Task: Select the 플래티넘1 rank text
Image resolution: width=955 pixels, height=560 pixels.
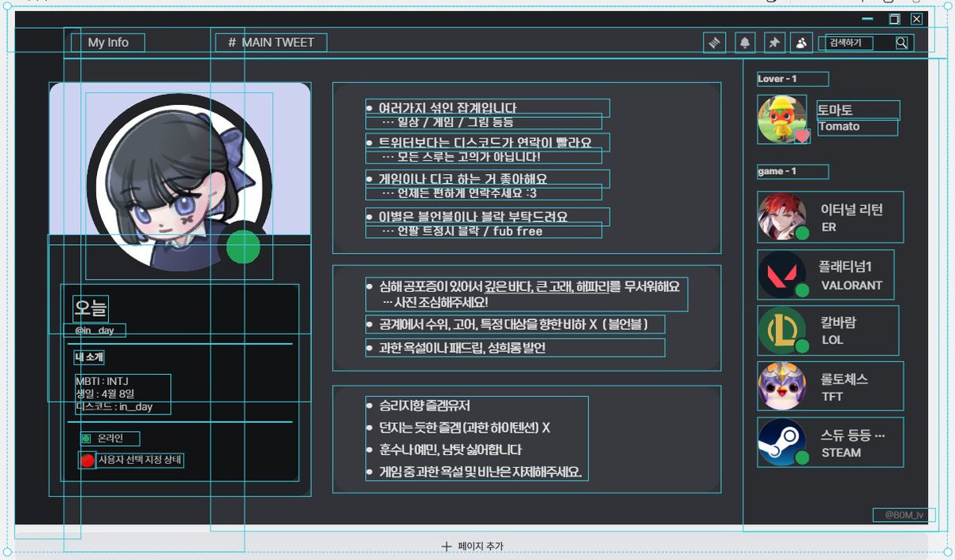Action: click(x=846, y=267)
